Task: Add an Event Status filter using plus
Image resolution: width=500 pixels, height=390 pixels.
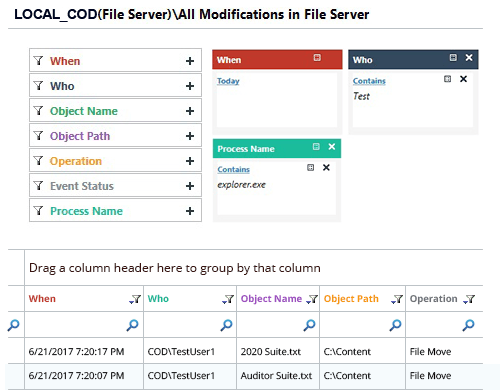Action: coord(190,186)
